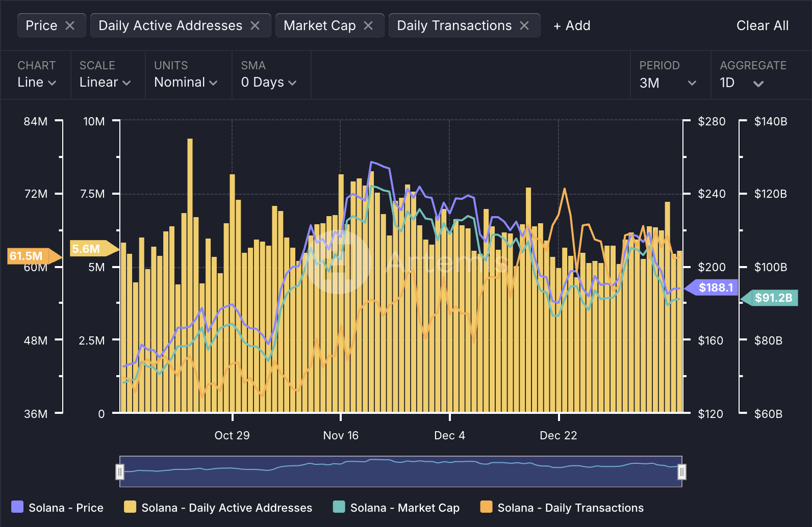Viewport: 812px width, 527px height.
Task: Toggle Solana - Market Cap legend series
Action: (396, 508)
